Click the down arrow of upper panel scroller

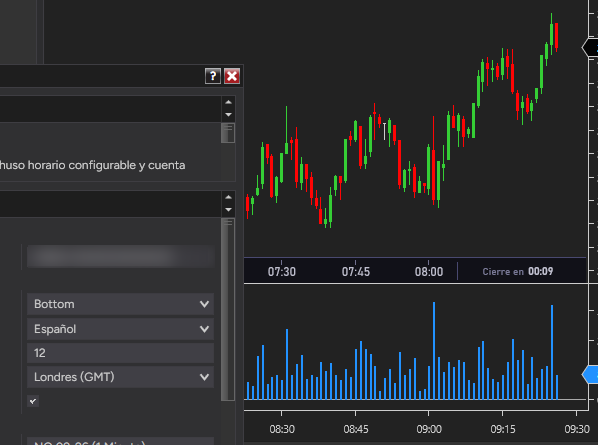[x=228, y=115]
